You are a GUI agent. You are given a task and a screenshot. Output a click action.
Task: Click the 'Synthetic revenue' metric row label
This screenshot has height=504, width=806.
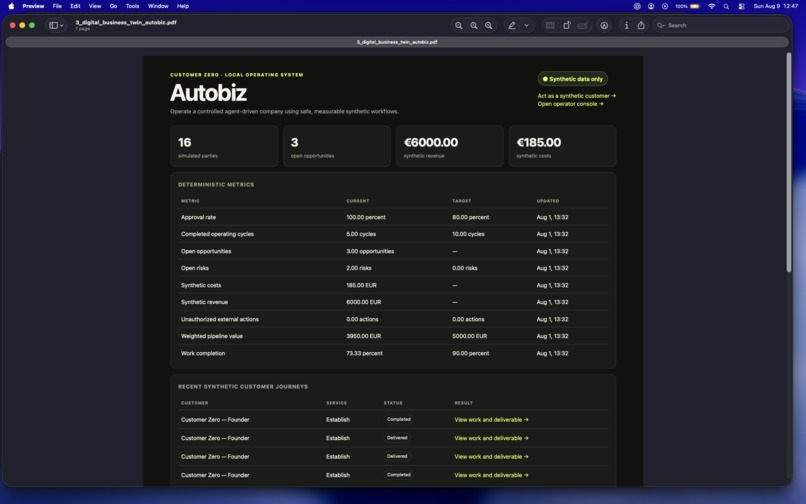click(204, 302)
